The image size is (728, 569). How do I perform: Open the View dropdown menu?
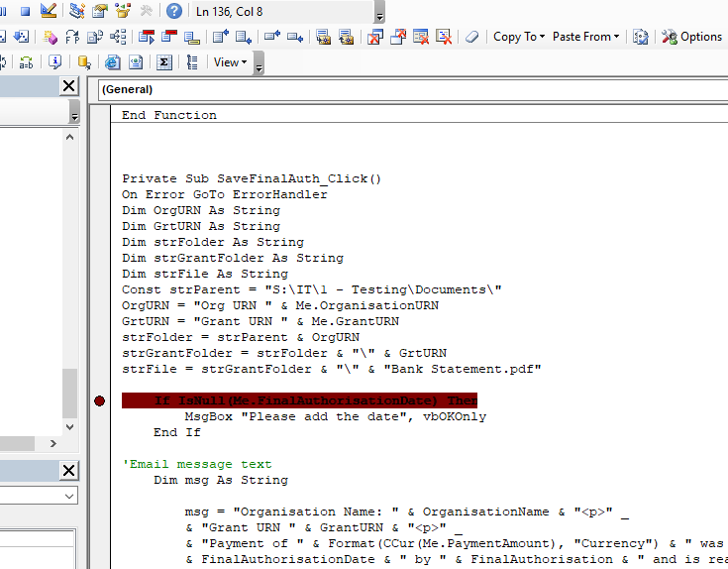[x=230, y=62]
